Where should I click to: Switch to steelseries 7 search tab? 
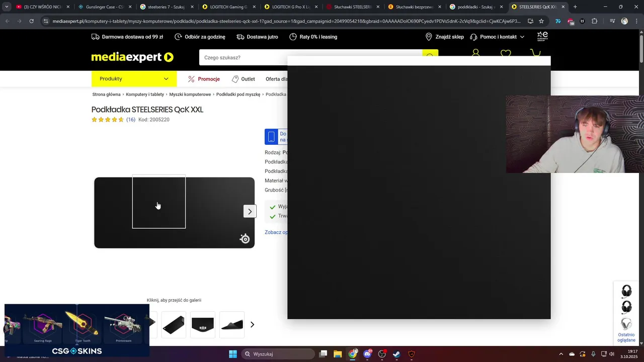[x=166, y=7]
